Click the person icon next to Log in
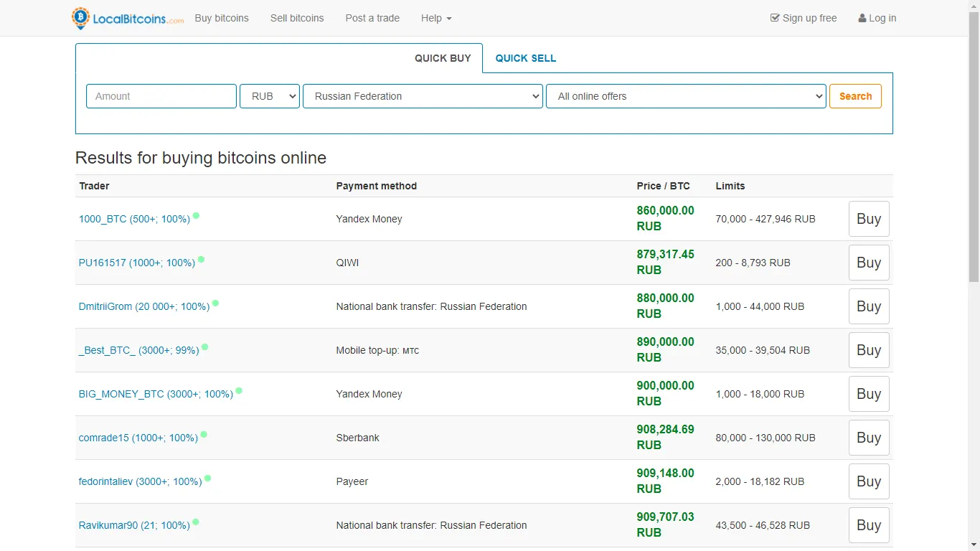Screen dimensions: 980x551 point(862,17)
